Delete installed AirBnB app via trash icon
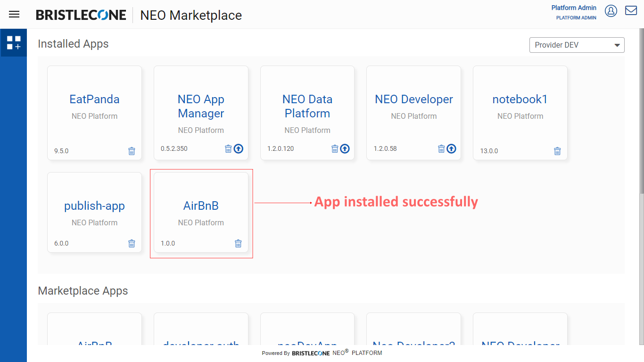Viewport: 644px width, 362px height. [x=238, y=243]
